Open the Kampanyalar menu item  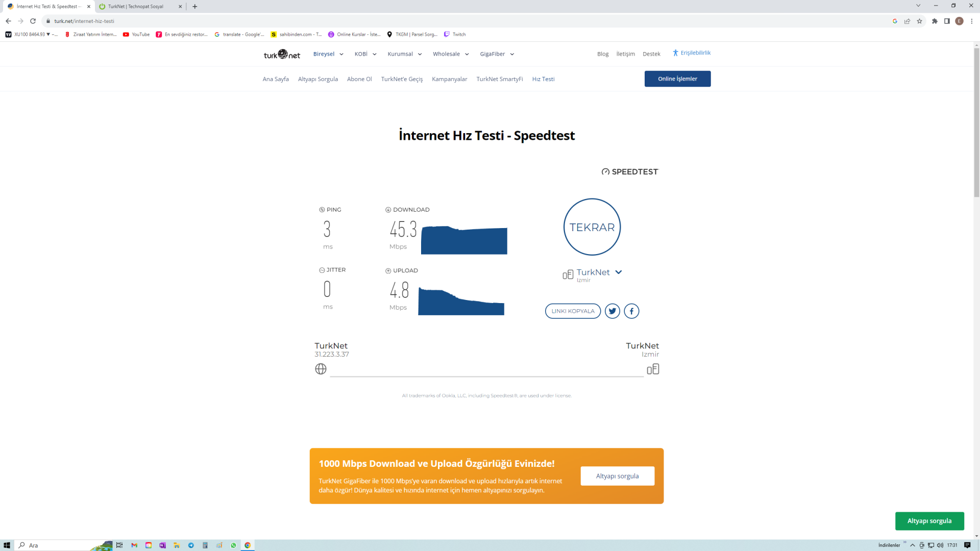(449, 79)
